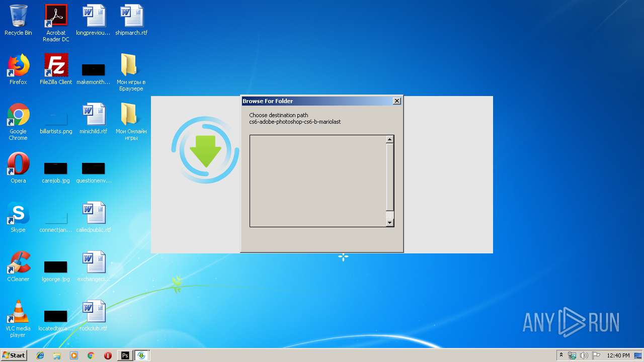Switch to Photoshop taskbar button

pyautogui.click(x=125, y=355)
